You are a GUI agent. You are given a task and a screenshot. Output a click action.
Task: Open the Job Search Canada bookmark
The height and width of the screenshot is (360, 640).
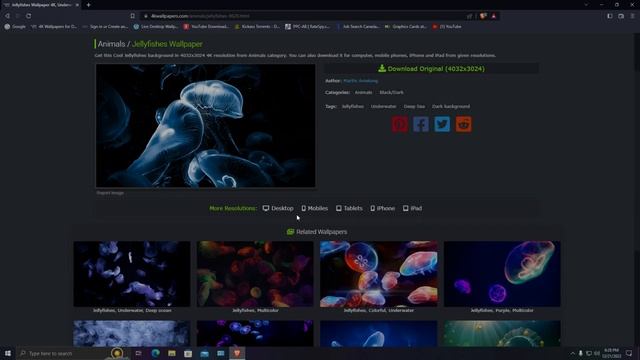tap(357, 27)
